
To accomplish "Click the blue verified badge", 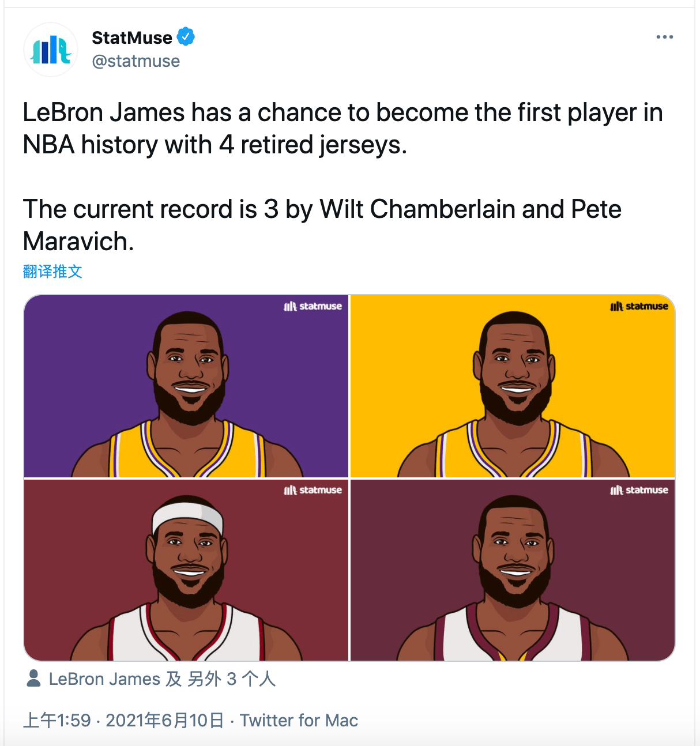I will click(x=186, y=37).
